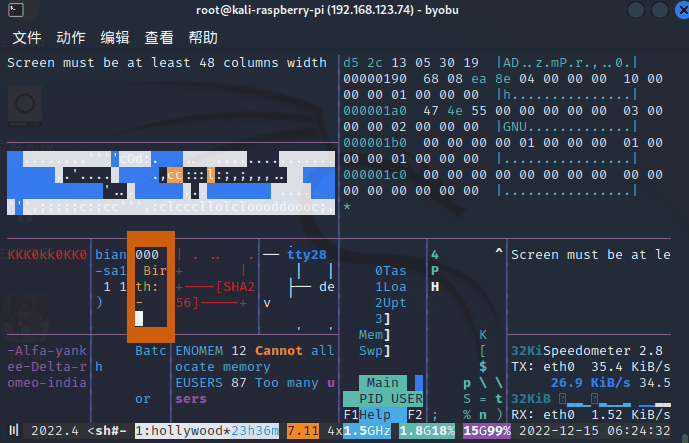This screenshot has height=443, width=689.
Task: Click the 7.11 load average indicator
Action: pyautogui.click(x=303, y=430)
